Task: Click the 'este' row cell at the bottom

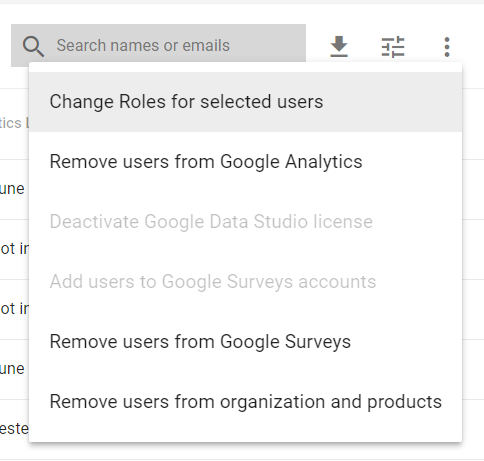Action: point(14,429)
